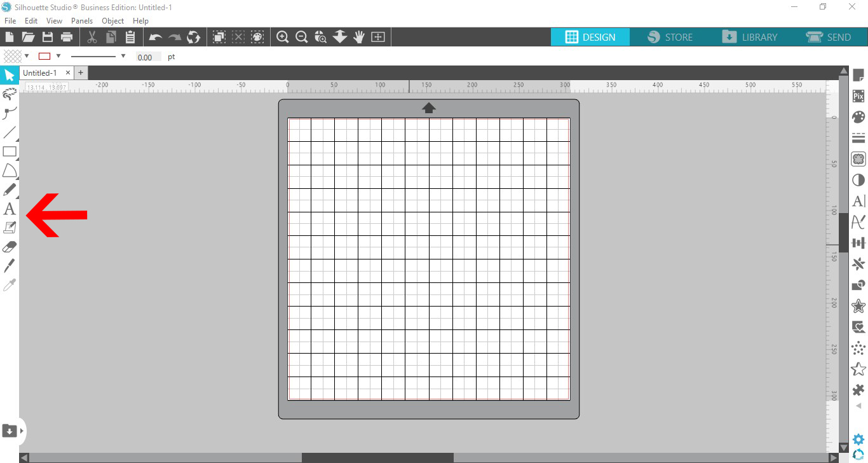Expand the library folder panel arrow
This screenshot has width=868, height=463.
[22, 431]
